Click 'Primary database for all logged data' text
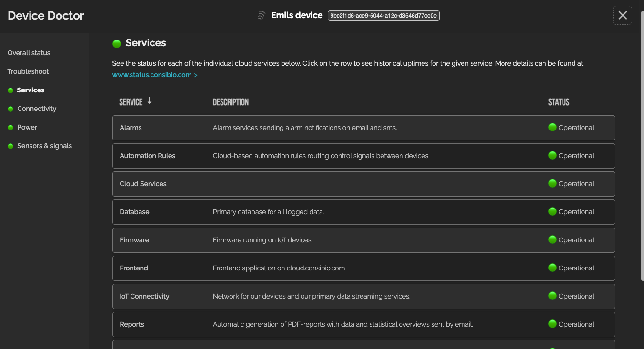Viewport: 644px width, 349px height. pos(268,212)
